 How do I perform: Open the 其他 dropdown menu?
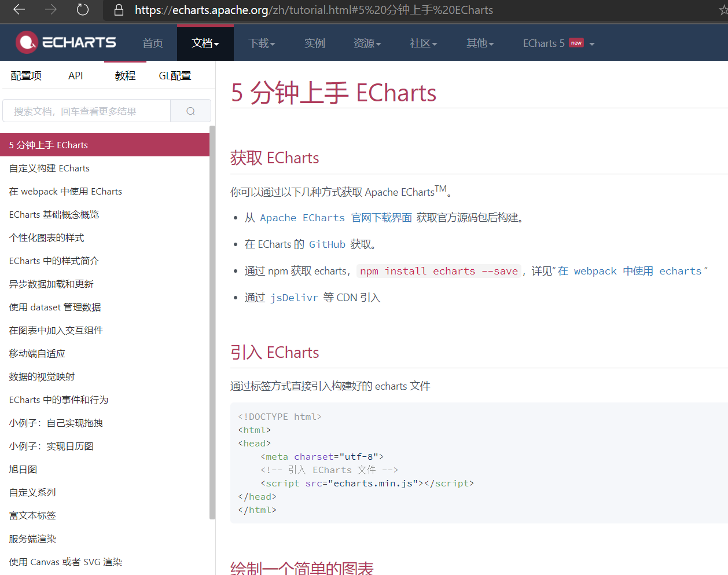click(480, 43)
